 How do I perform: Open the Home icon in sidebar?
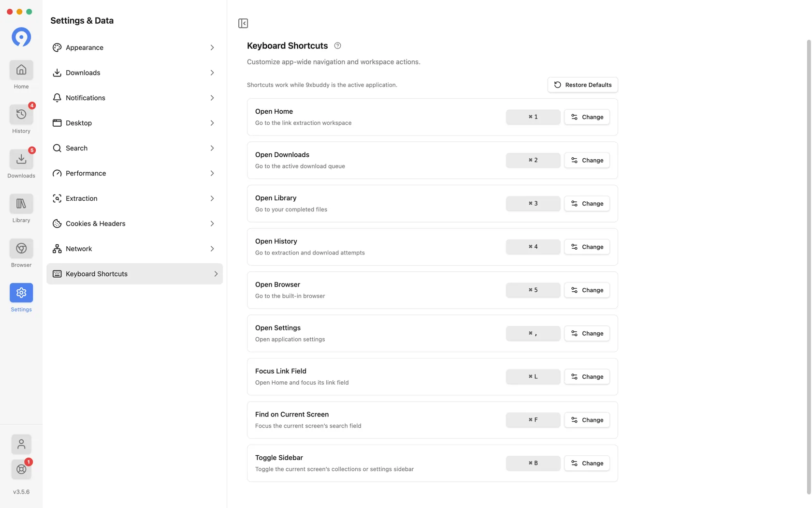click(21, 70)
